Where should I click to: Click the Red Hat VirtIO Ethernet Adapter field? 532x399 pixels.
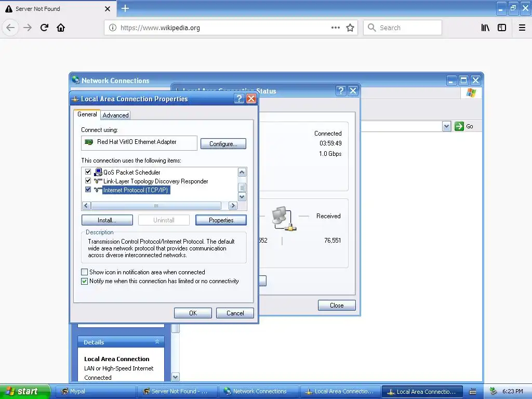pyautogui.click(x=139, y=143)
